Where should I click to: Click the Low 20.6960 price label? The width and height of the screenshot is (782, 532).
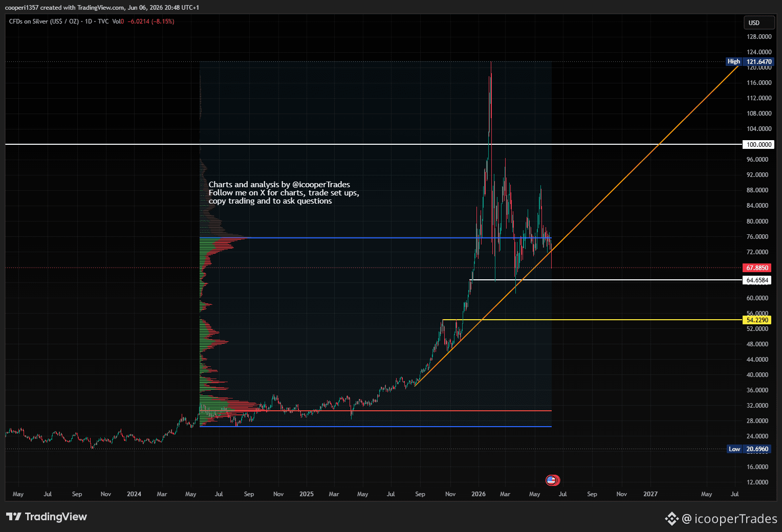point(750,449)
